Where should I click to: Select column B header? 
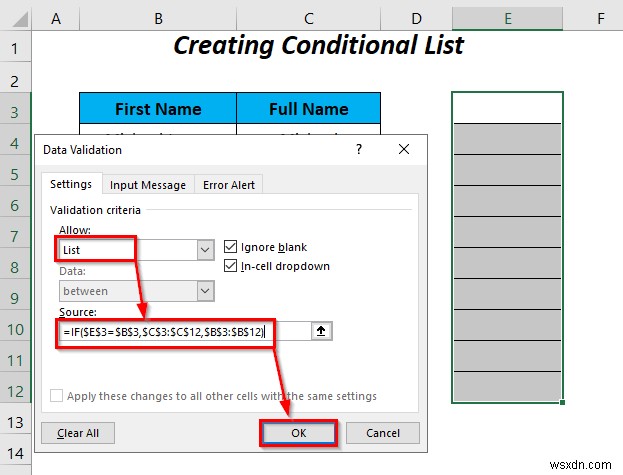158,19
